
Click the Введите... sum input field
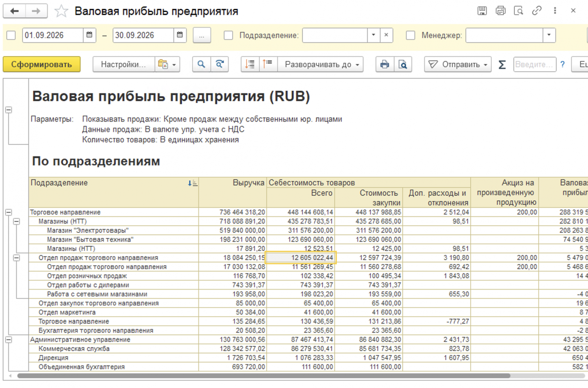[534, 64]
